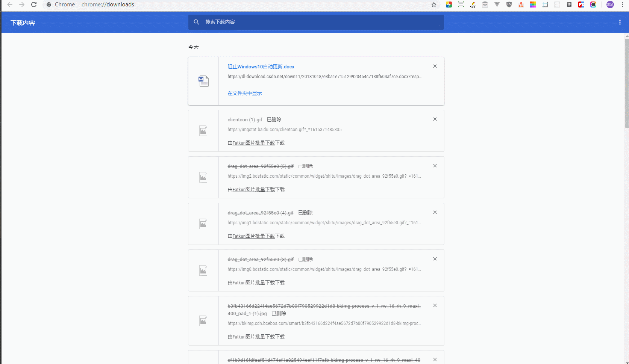
Task: Open the uBlock shield extension
Action: point(509,5)
